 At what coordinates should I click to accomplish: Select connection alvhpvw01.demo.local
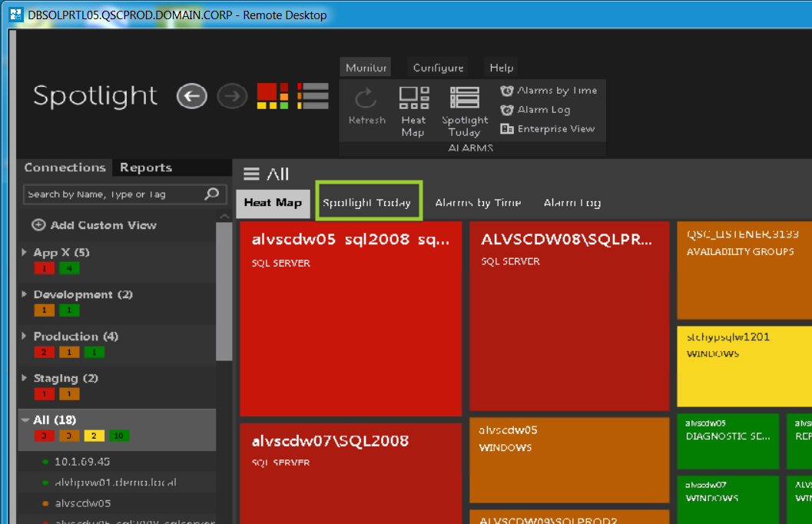click(x=117, y=482)
